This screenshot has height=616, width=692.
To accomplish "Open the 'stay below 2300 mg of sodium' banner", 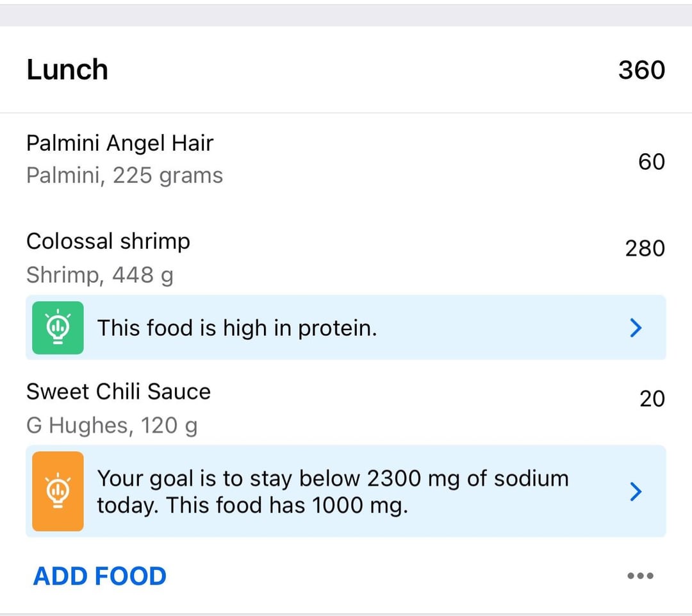I will (x=346, y=491).
